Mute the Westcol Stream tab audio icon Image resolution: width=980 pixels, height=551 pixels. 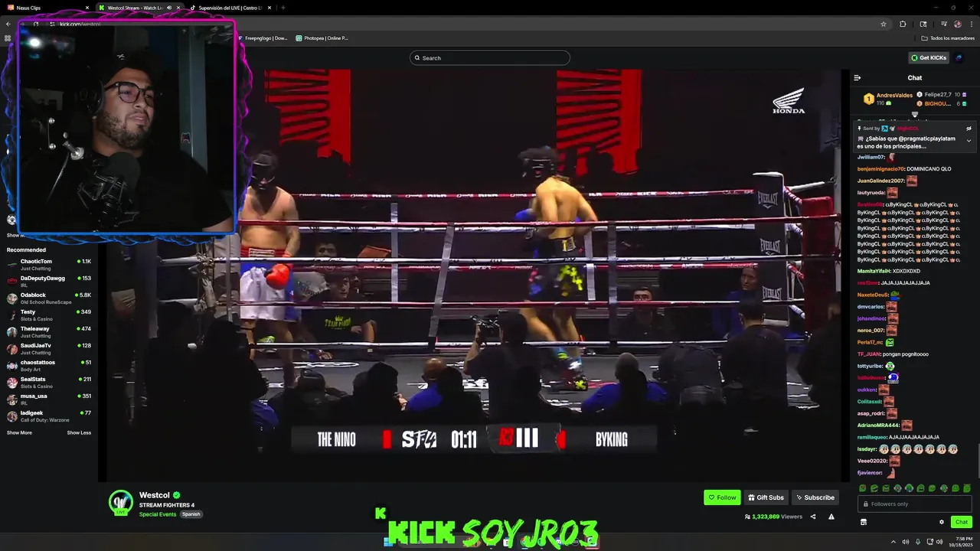click(169, 8)
